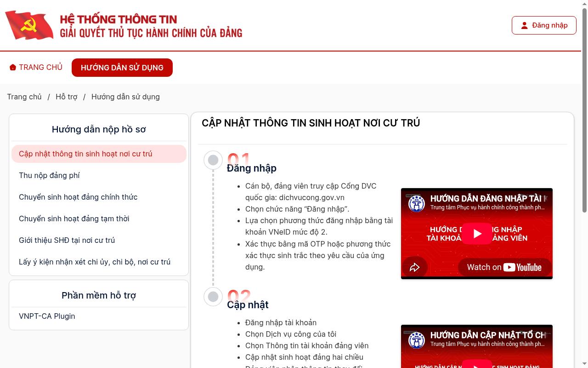Click bullet about VNeID mức độ 2
This screenshot has width=588, height=368.
pos(319,226)
